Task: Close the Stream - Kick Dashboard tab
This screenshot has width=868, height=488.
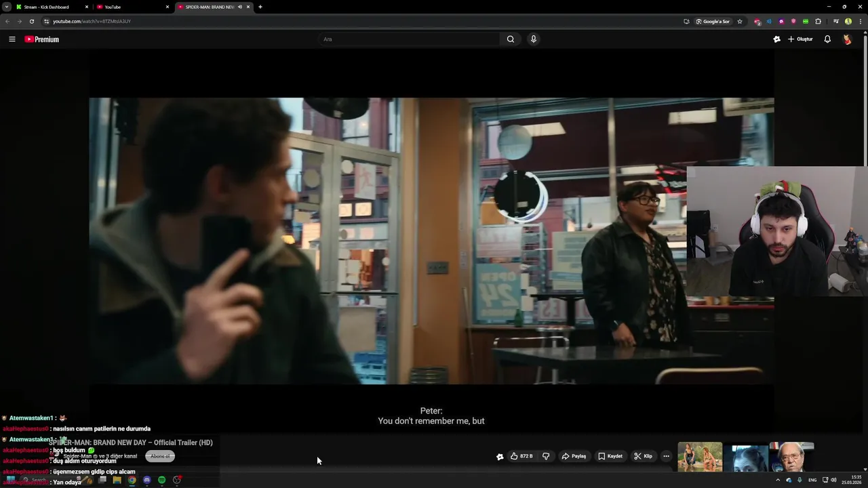Action: pos(87,7)
